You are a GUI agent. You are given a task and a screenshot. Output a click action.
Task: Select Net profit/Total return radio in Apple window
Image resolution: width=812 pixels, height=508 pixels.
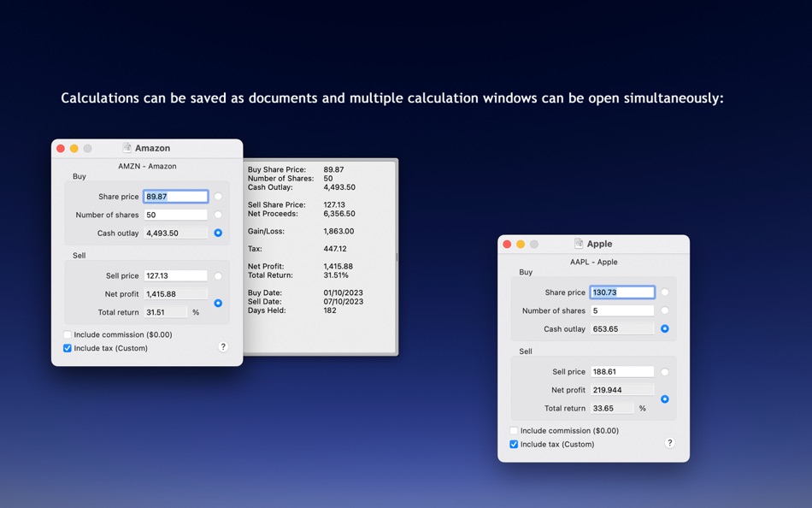point(665,399)
